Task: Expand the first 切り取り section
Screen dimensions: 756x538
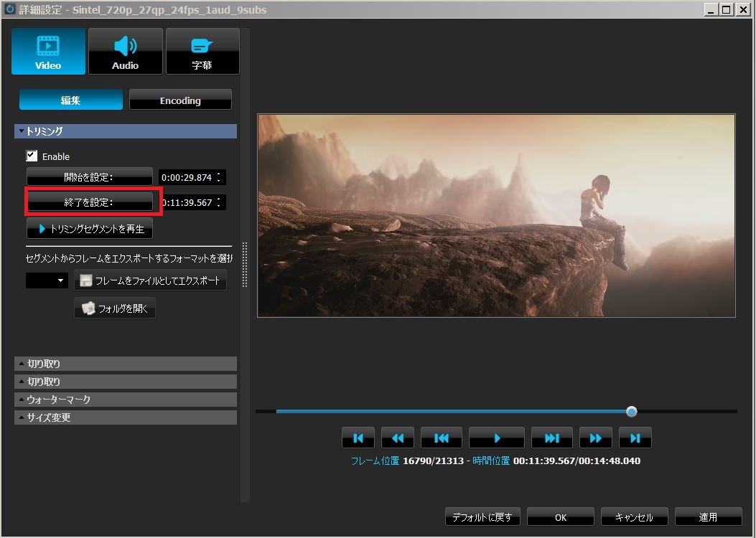Action: pos(126,364)
